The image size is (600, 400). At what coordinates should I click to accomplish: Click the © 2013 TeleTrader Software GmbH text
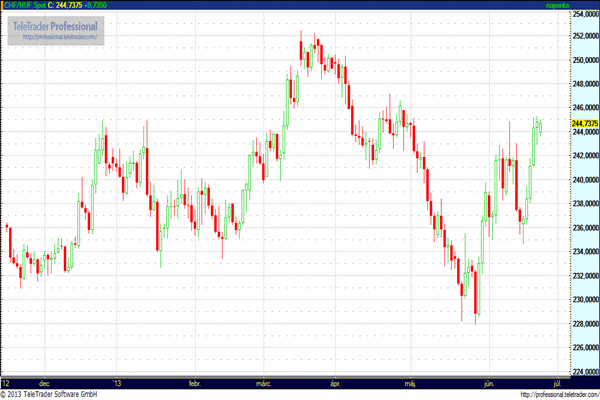[x=52, y=394]
